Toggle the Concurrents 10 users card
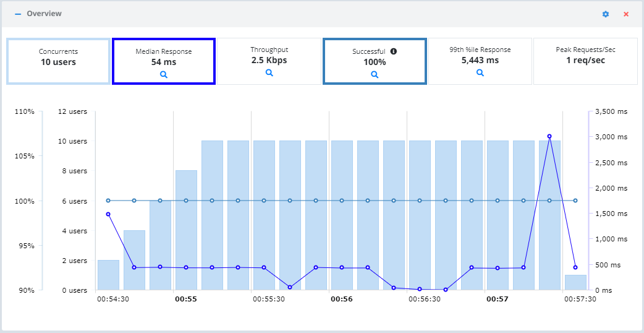 (x=58, y=61)
